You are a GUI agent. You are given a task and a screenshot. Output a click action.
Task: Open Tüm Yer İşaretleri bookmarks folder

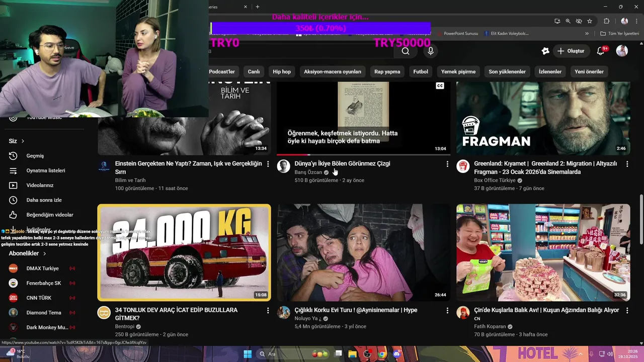tap(619, 34)
